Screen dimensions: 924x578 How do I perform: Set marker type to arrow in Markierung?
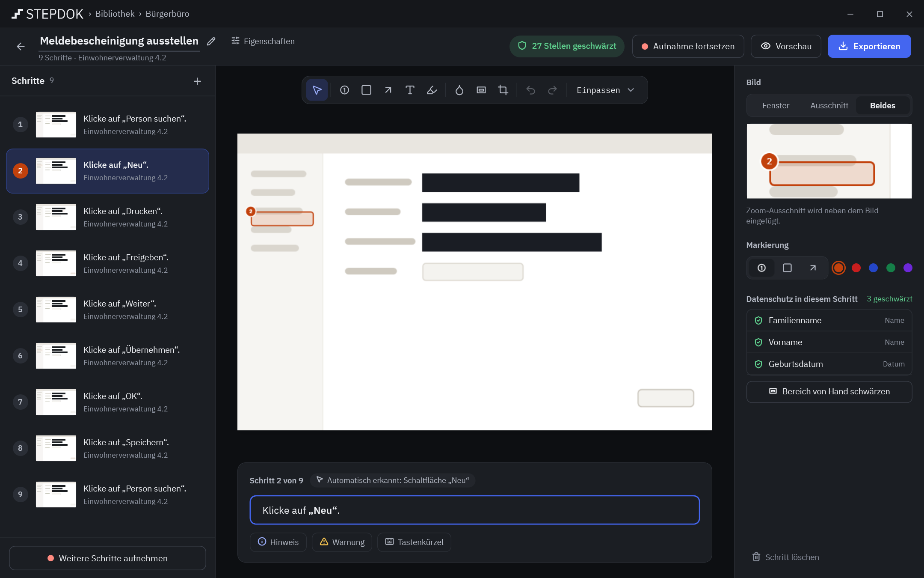coord(813,268)
